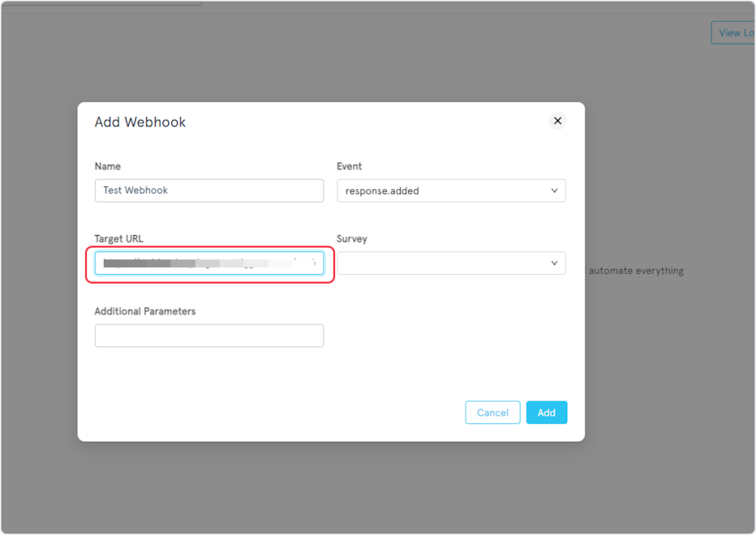
Task: Click the Name field label
Action: click(x=108, y=166)
